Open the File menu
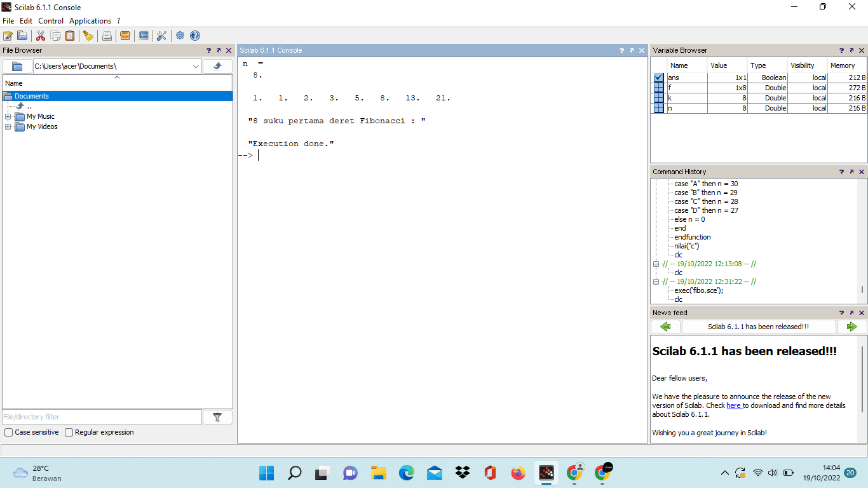 [x=8, y=21]
